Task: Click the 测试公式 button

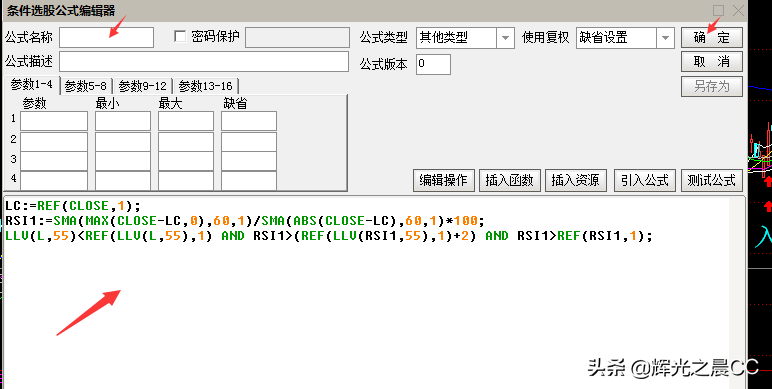Action: 712,180
